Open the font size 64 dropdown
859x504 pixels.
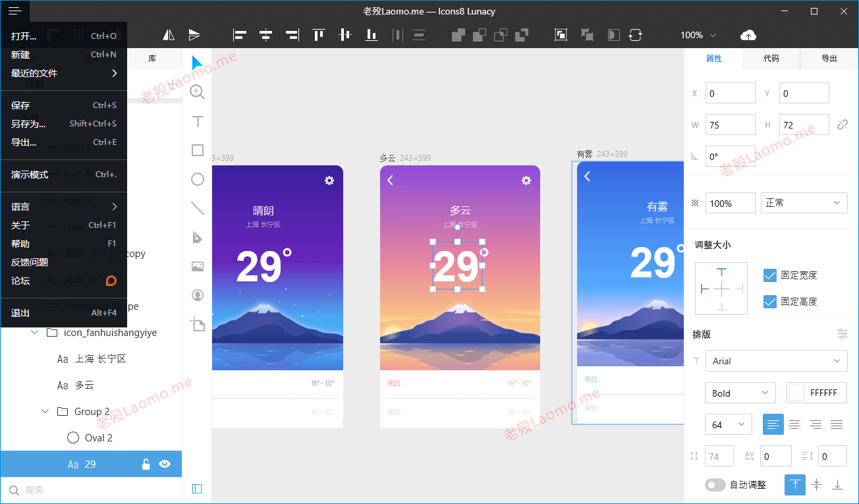click(729, 425)
